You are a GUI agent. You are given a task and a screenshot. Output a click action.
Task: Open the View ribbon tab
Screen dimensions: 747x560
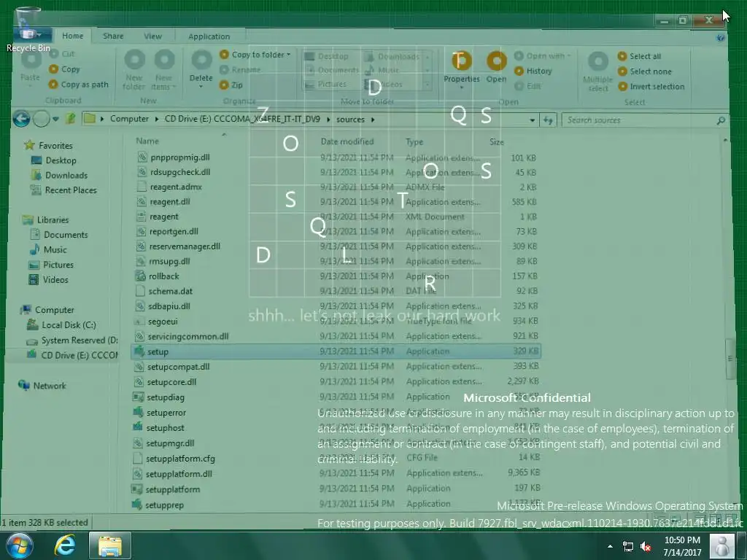[153, 36]
